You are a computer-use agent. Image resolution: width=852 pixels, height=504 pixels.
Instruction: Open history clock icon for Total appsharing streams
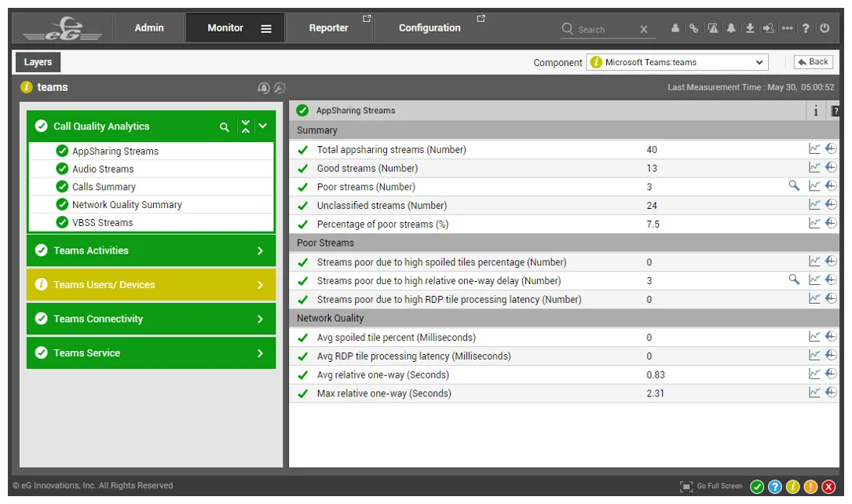(x=831, y=149)
